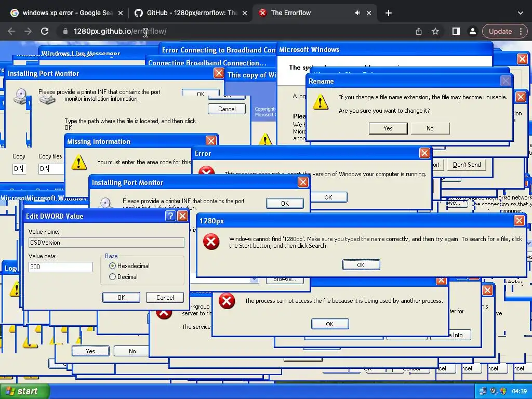532x399 pixels.
Task: Go back using browser back arrow
Action: pos(11,31)
